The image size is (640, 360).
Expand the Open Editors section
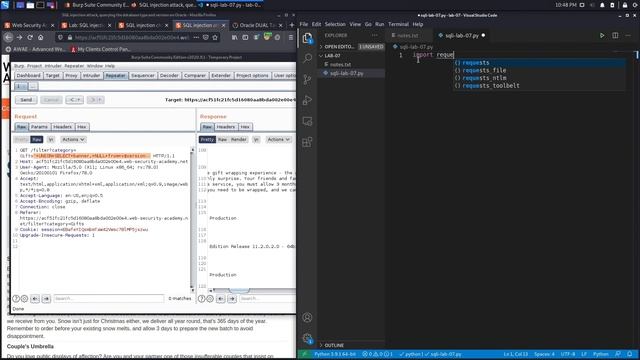click(340, 47)
